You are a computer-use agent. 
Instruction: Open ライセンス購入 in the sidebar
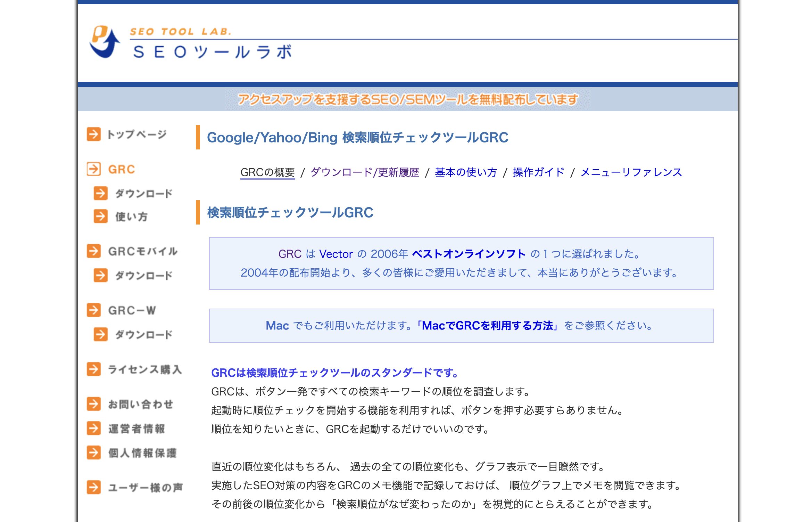point(145,369)
